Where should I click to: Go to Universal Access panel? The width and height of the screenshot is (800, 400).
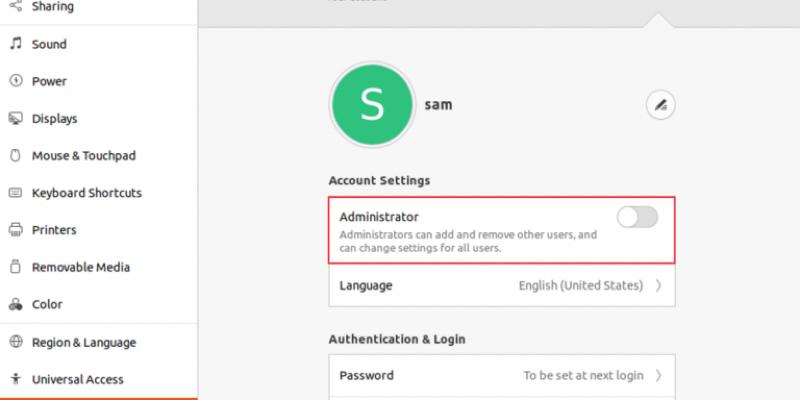pyautogui.click(x=78, y=379)
